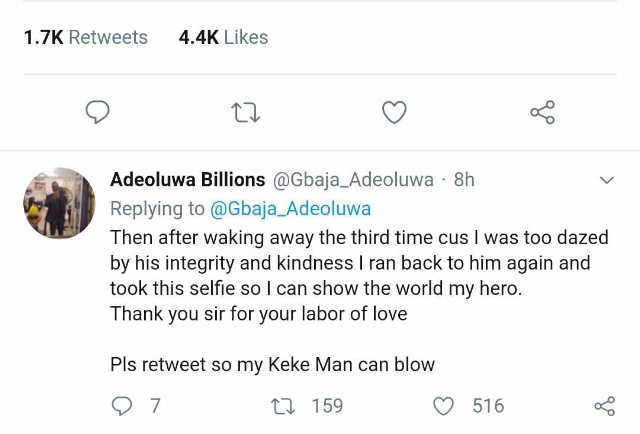Open the @Gbaja_Adeoluwa link in Replying to
The height and width of the screenshot is (434, 640).
[x=291, y=209]
